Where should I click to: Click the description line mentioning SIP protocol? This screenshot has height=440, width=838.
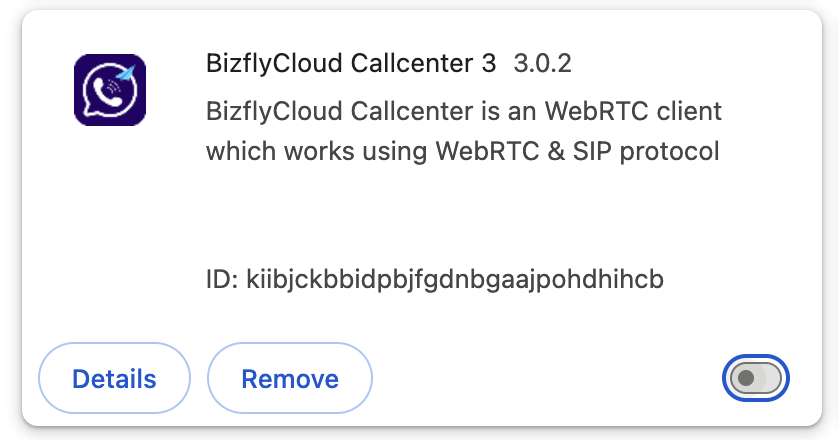tap(462, 152)
